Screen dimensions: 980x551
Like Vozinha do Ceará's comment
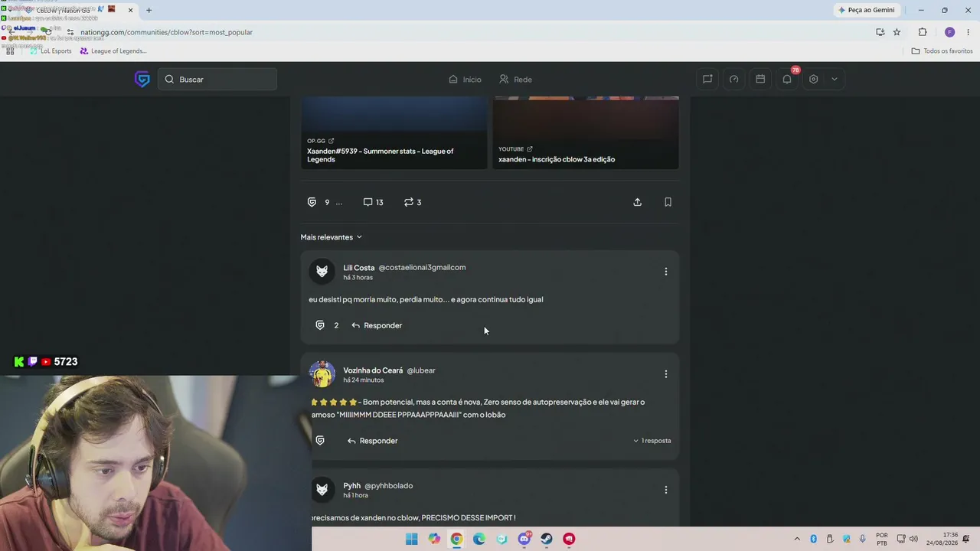click(320, 441)
